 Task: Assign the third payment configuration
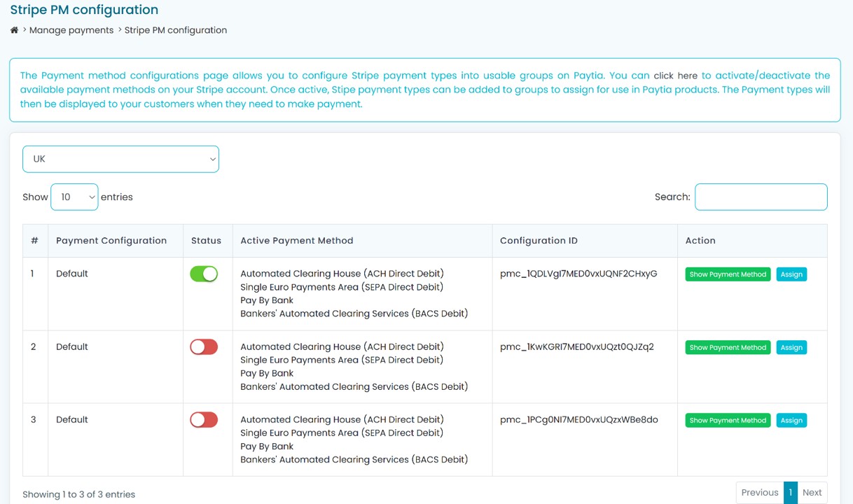click(791, 420)
